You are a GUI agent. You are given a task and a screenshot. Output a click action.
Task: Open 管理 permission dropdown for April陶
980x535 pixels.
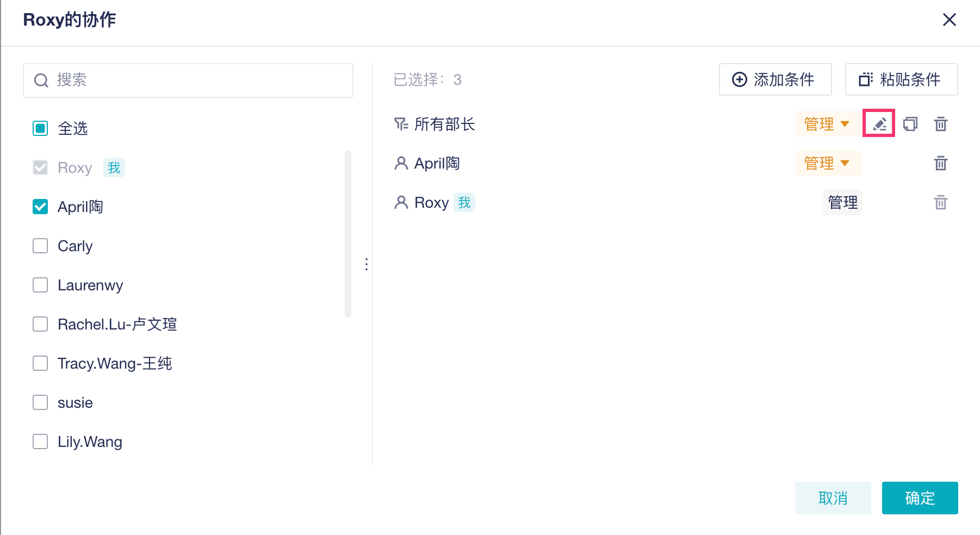point(827,163)
